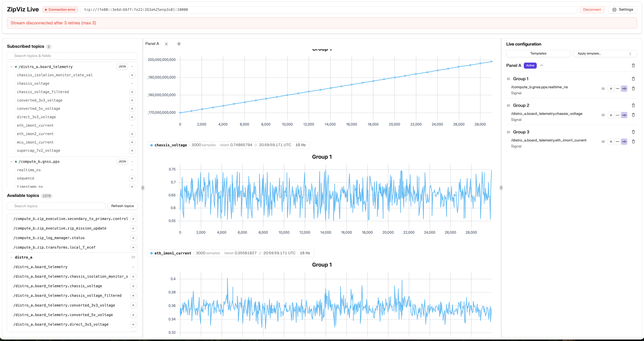Set eth_imon1_current signal to line-only style
Image resolution: width=644 pixels, height=341 pixels.
click(617, 142)
